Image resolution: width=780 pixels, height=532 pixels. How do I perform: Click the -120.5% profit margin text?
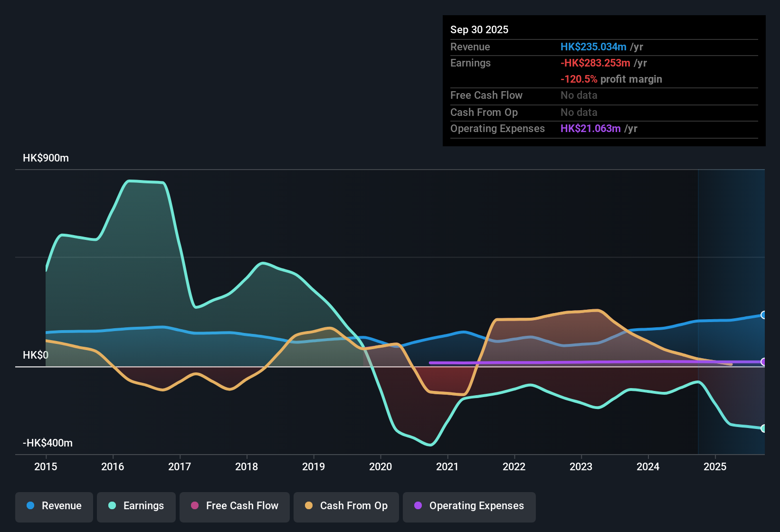611,79
